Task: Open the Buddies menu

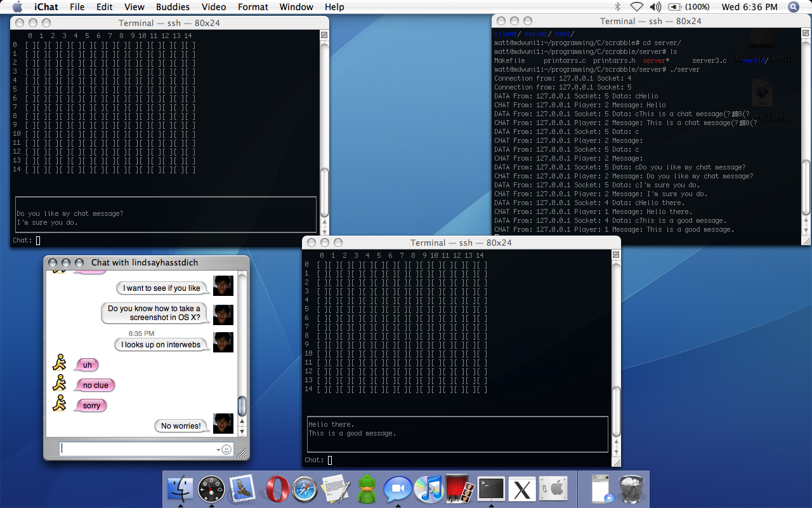Action: [173, 7]
